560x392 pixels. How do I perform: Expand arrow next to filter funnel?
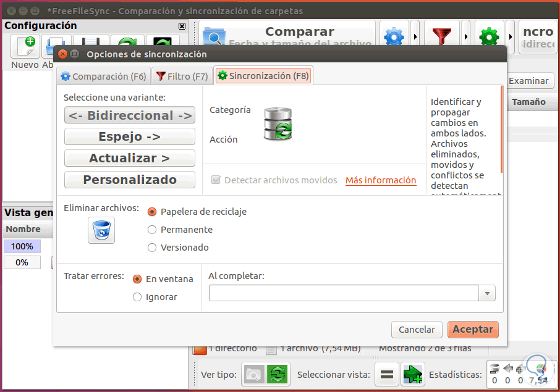465,36
